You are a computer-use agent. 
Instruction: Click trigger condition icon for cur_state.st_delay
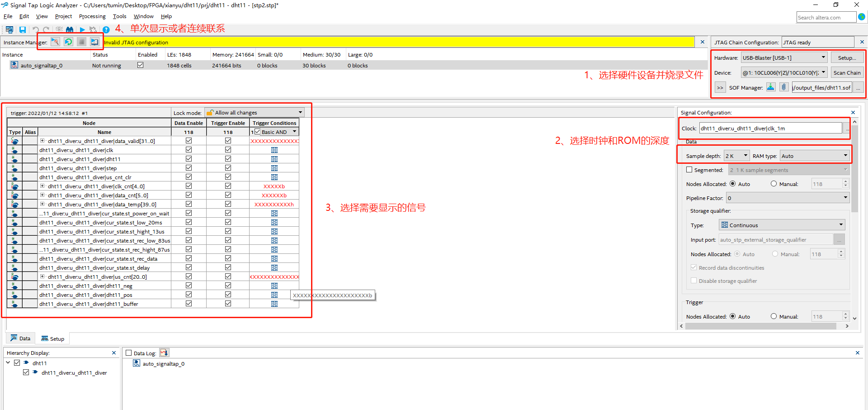click(274, 267)
